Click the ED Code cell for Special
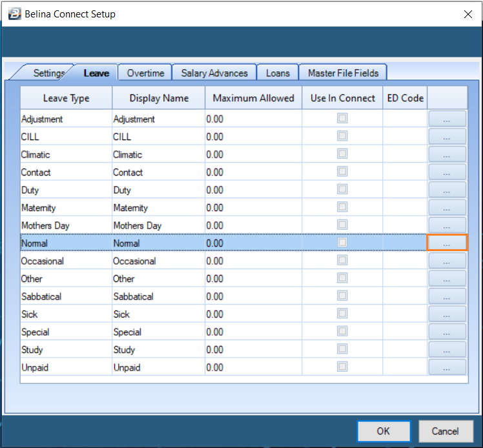Image resolution: width=483 pixels, height=448 pixels. tap(405, 332)
